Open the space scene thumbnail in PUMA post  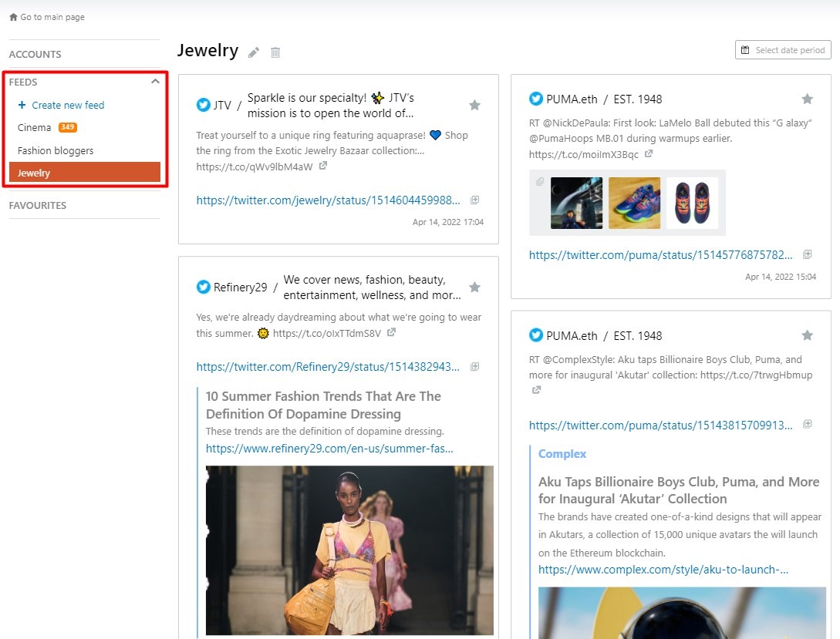[576, 203]
